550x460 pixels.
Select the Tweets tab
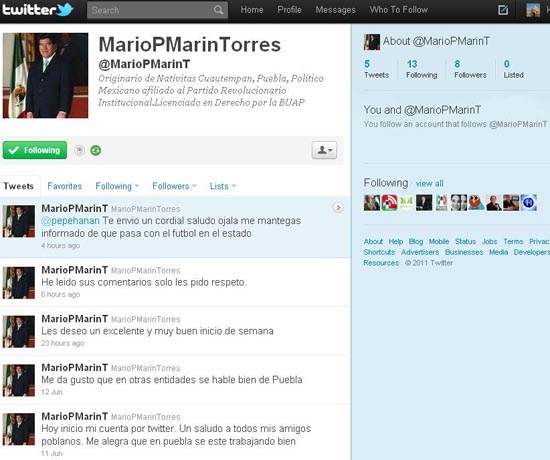pos(19,186)
